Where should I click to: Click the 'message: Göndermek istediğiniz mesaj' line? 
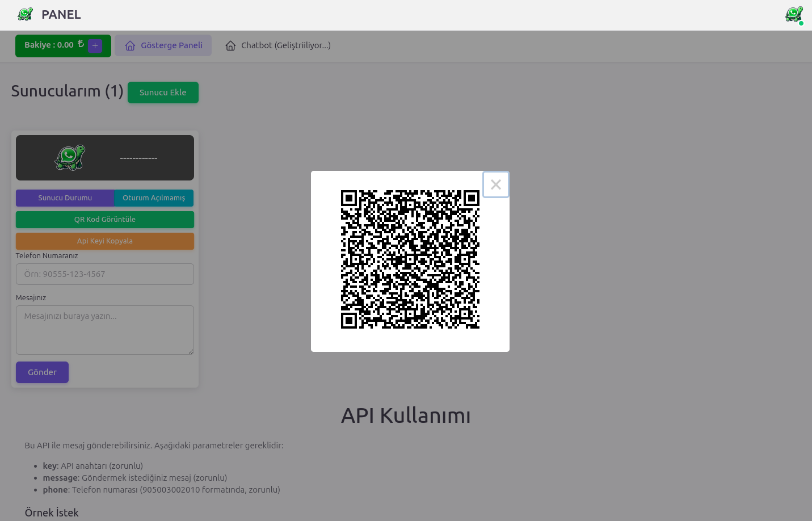pos(134,478)
